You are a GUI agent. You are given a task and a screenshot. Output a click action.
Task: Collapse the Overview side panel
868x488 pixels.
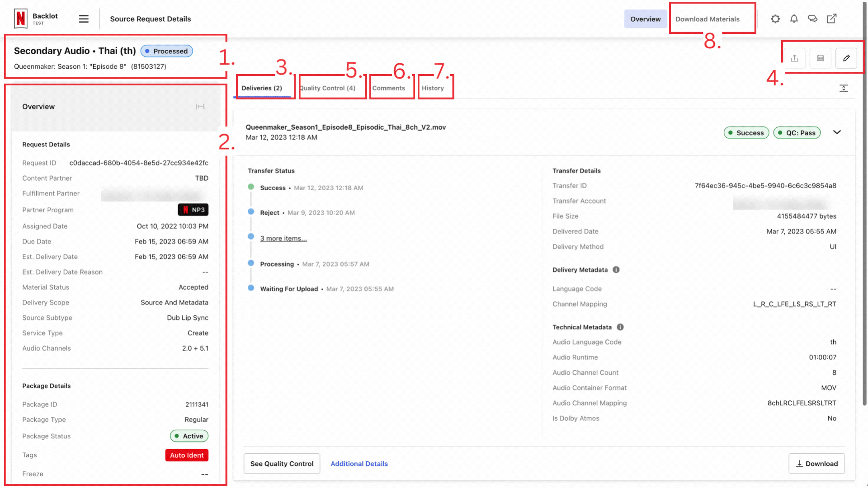click(200, 107)
